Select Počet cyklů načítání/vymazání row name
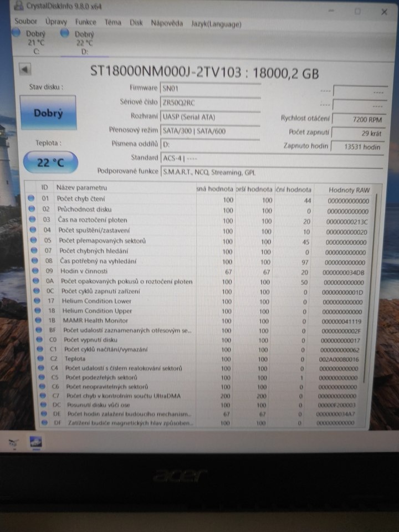Screen dimensions: 399x532 [x=105, y=349]
